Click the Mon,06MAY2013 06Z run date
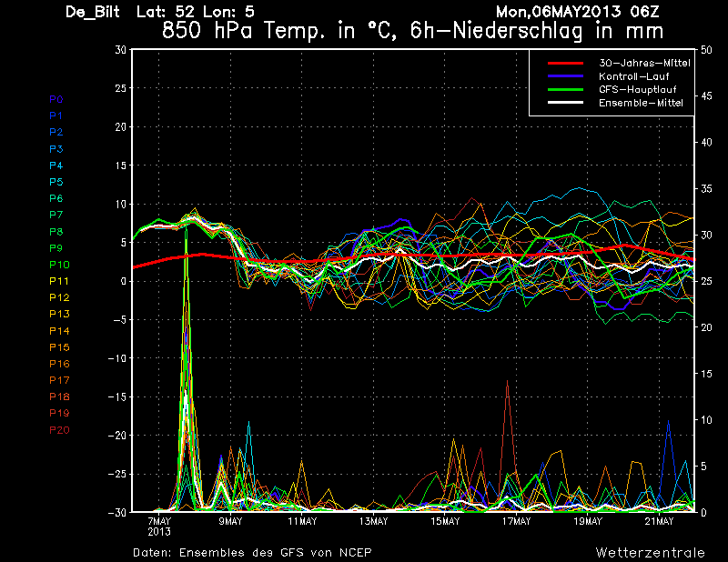This screenshot has width=728, height=562. 577,12
